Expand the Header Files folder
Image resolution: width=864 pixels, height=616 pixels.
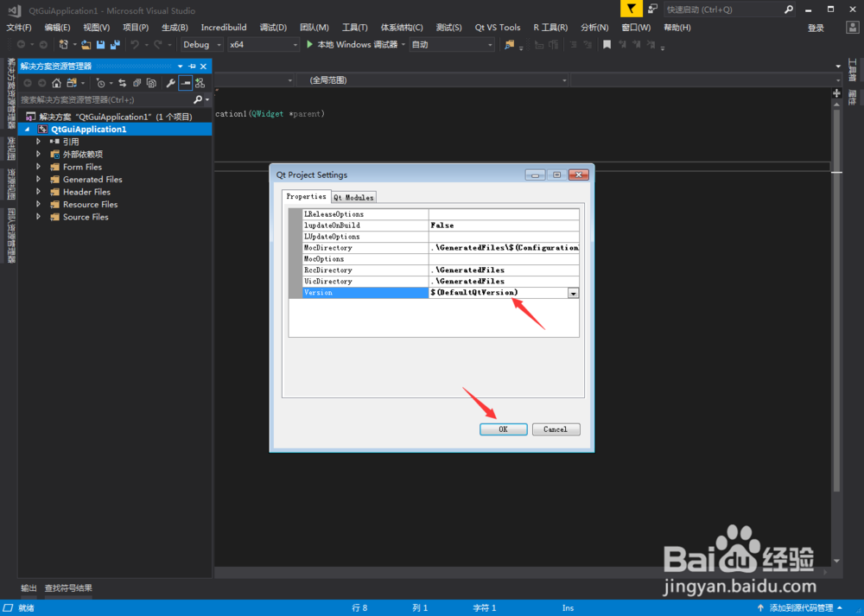(38, 192)
